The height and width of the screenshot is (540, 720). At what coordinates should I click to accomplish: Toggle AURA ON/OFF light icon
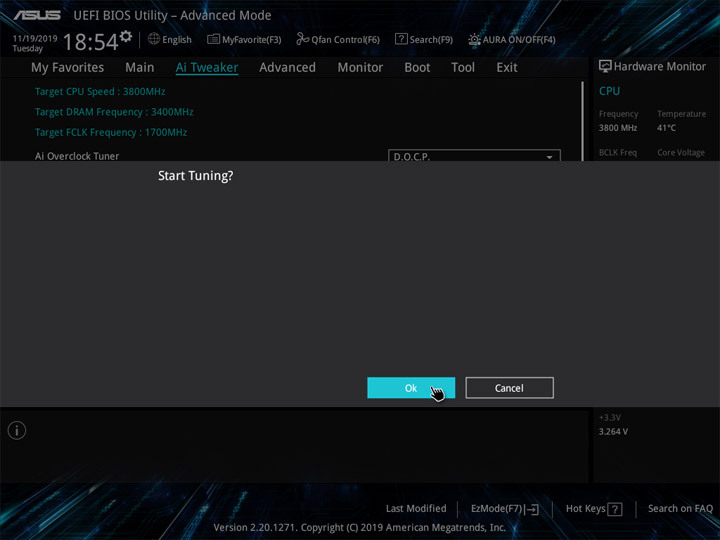point(474,39)
